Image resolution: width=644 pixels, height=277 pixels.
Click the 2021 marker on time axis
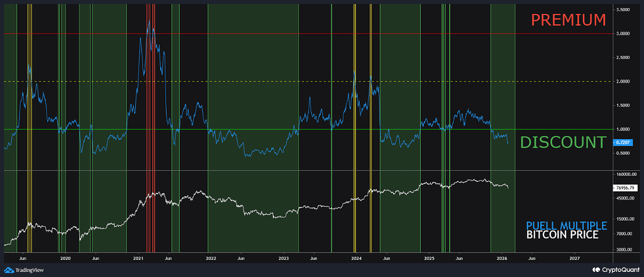(138, 257)
